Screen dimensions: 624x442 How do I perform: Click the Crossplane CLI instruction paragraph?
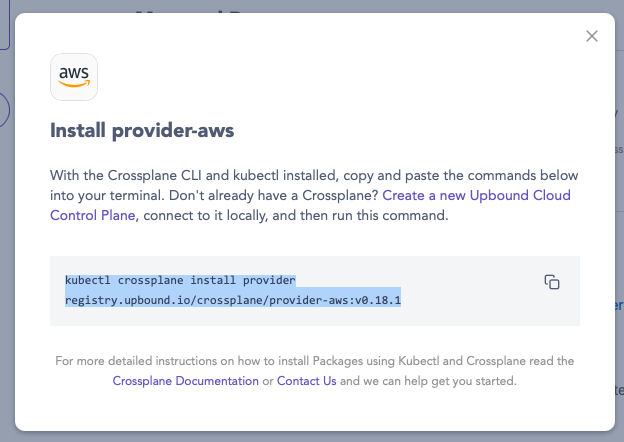[314, 195]
